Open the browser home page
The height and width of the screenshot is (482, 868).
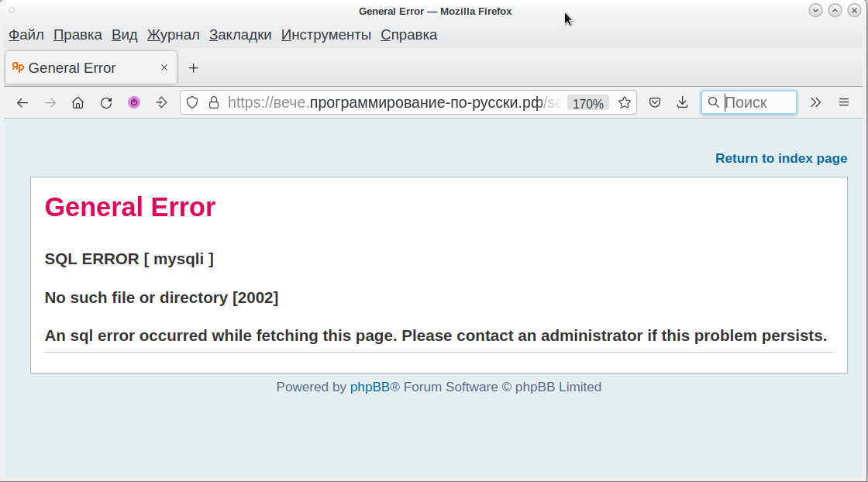(x=78, y=102)
